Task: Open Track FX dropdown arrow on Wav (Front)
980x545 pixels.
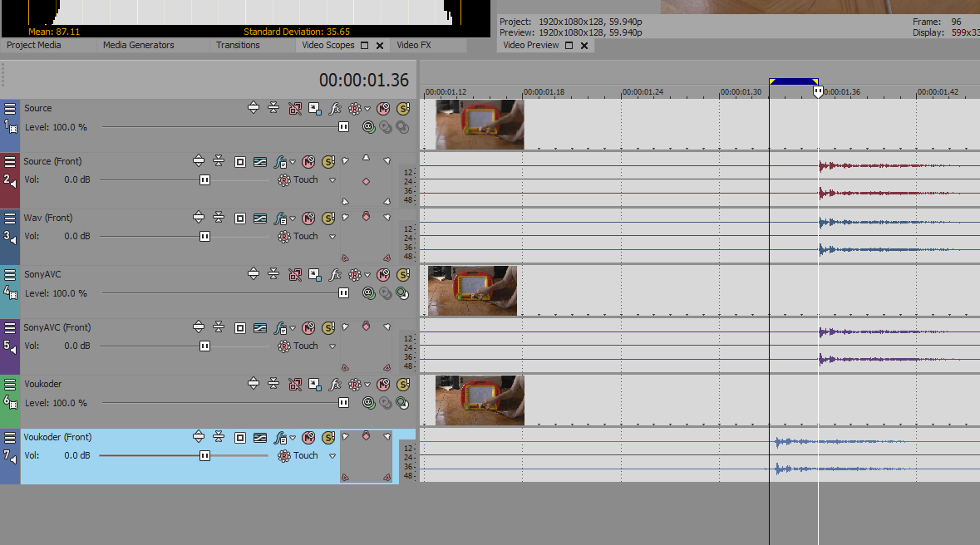Action: [293, 218]
